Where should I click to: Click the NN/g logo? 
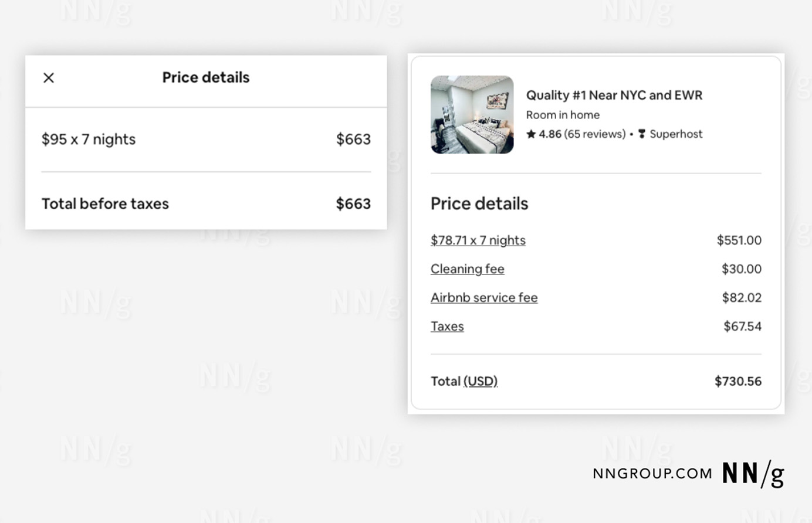point(753,474)
